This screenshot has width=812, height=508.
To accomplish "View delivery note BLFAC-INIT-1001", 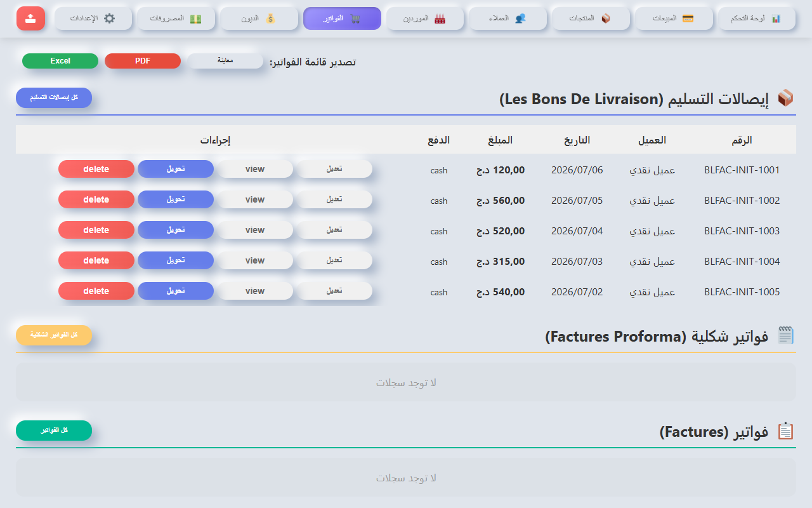I will pos(255,169).
